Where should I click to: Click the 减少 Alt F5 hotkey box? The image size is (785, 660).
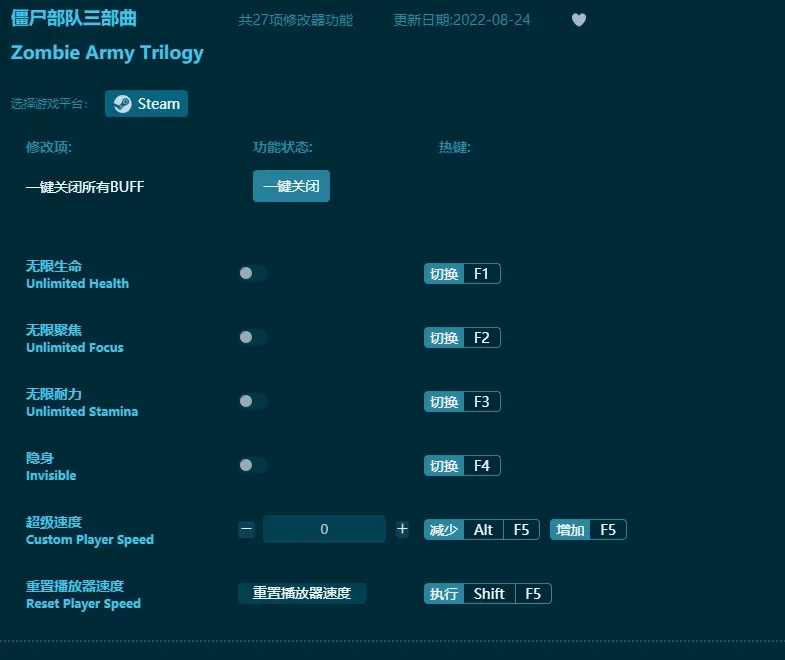click(x=482, y=530)
